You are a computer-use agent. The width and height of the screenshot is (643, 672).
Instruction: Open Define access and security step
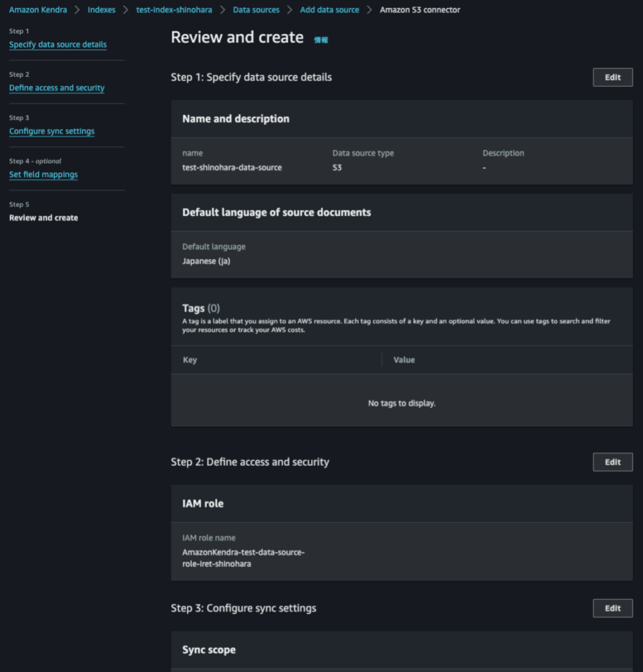[56, 88]
